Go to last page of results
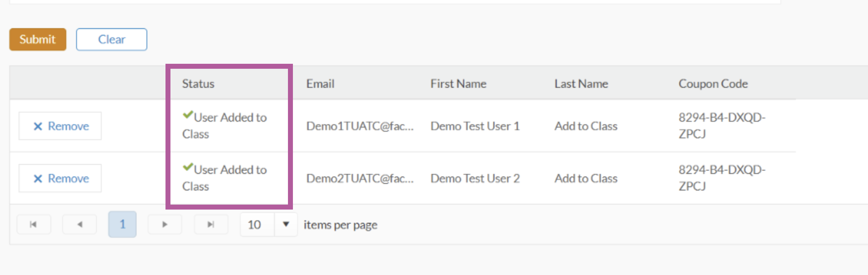Viewport: 868px width, 275px height. pos(211,224)
